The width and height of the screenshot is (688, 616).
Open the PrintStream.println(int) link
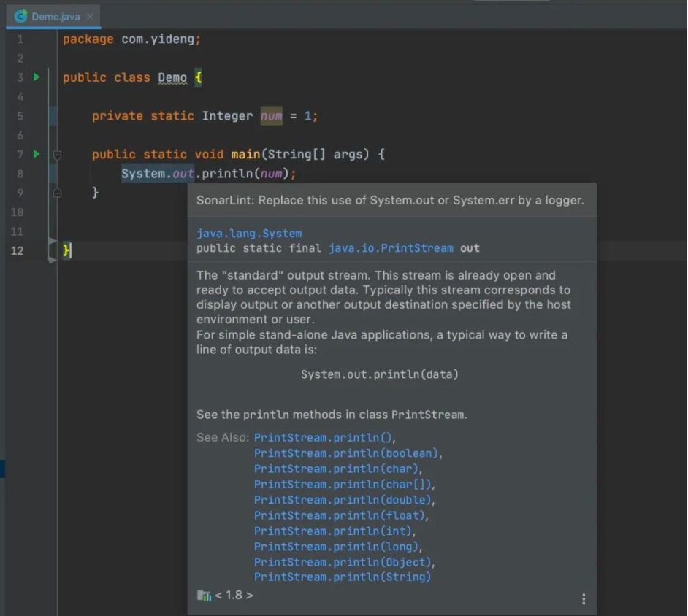click(335, 531)
